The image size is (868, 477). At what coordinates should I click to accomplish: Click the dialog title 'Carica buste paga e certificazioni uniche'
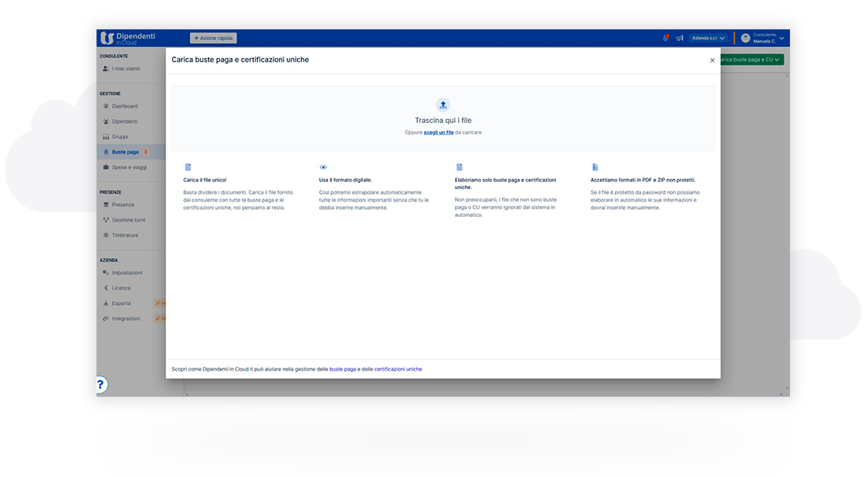240,59
